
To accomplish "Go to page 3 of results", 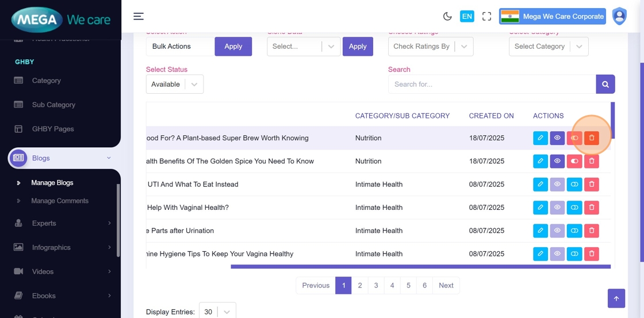I will point(376,285).
